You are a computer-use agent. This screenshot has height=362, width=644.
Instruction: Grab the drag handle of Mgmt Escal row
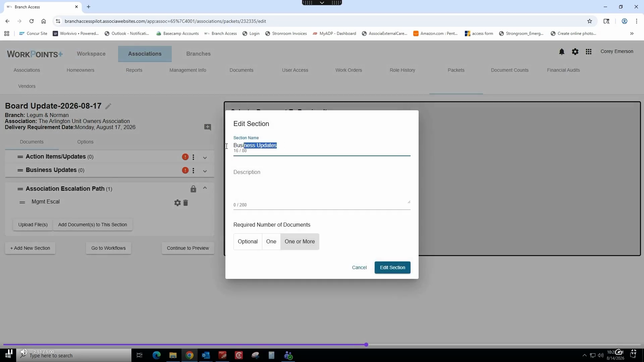tap(22, 202)
